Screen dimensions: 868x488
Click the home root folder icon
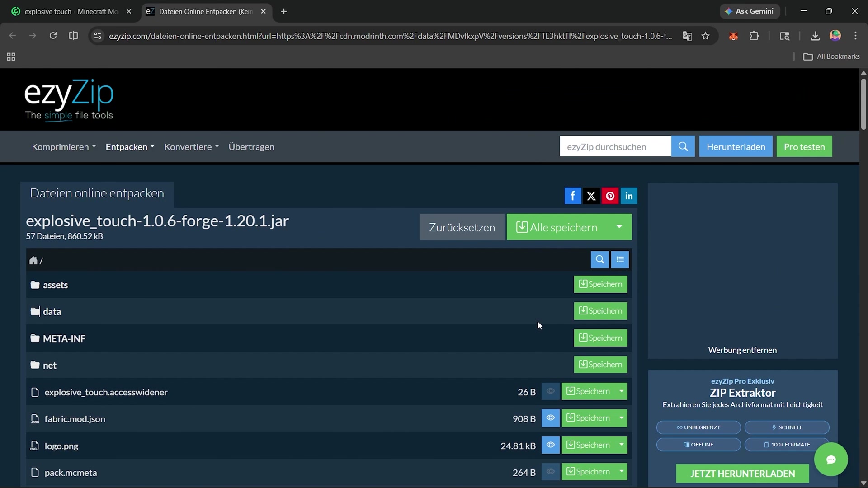[33, 260]
